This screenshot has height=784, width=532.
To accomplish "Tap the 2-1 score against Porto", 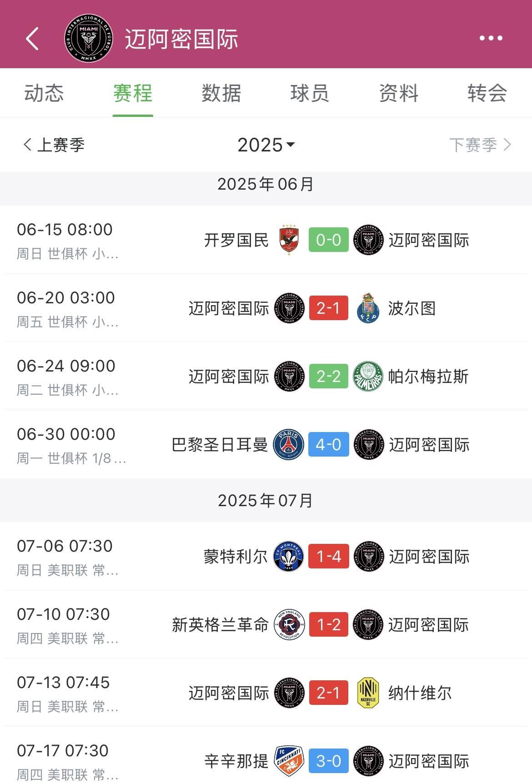I will click(x=328, y=308).
